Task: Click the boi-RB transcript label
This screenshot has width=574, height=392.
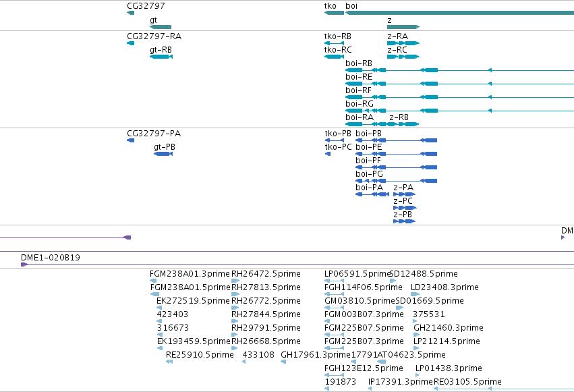Action: pos(359,63)
